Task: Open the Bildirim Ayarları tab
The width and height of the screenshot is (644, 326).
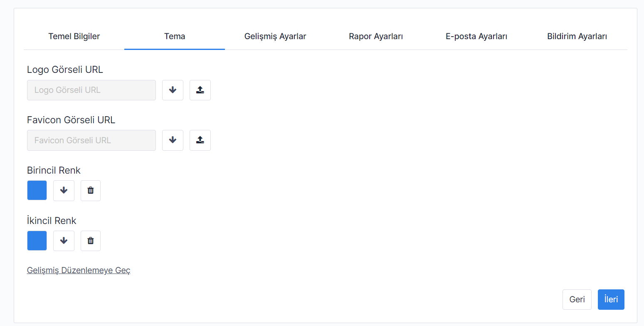Action: (577, 37)
